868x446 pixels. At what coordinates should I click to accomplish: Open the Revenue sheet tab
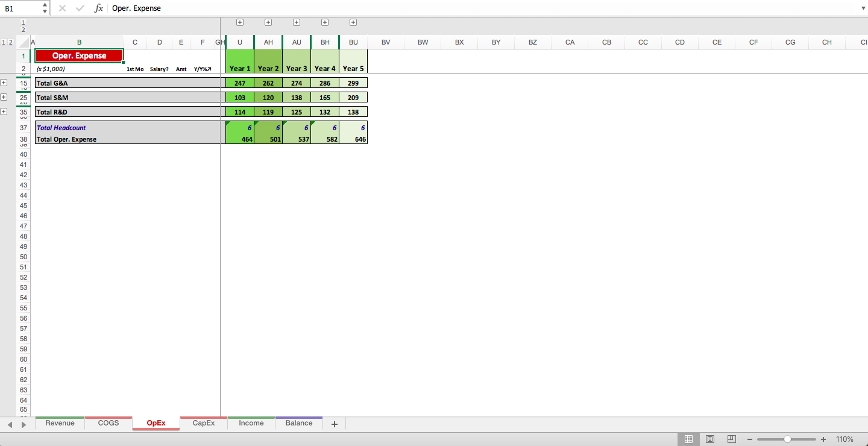coord(60,423)
